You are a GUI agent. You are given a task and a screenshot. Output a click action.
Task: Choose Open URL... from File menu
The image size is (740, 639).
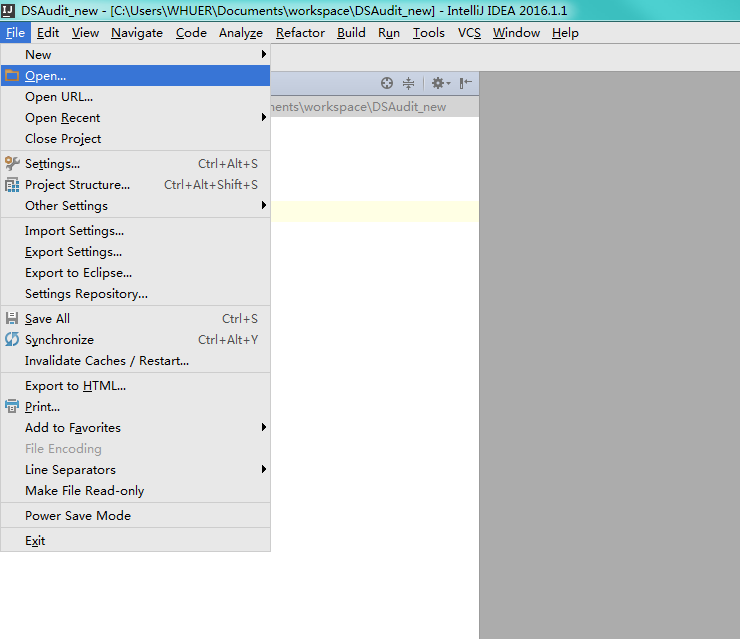135,96
